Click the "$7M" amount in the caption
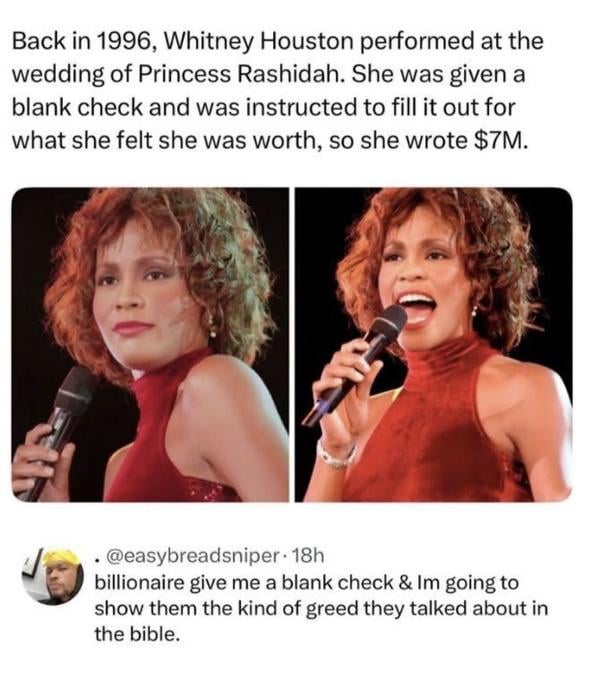The height and width of the screenshot is (675, 602). (x=497, y=137)
